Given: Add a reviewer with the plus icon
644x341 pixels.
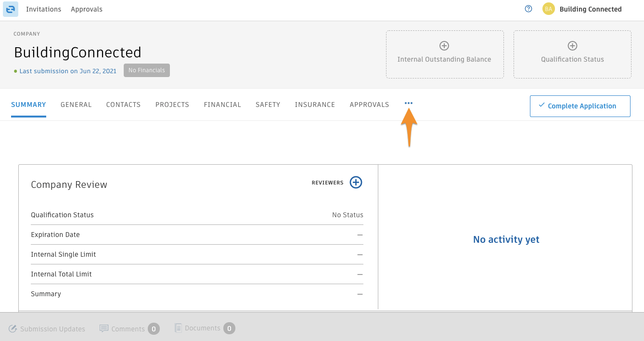Looking at the screenshot, I should tap(356, 183).
